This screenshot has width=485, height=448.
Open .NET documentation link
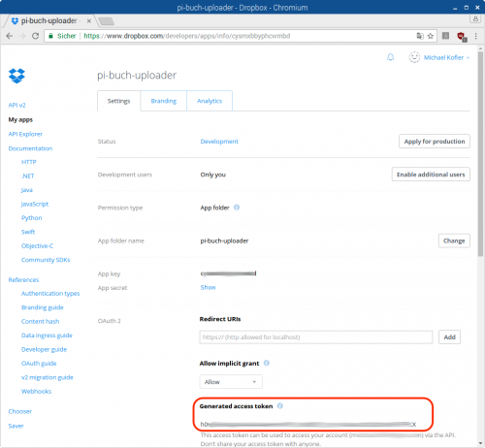pos(27,176)
